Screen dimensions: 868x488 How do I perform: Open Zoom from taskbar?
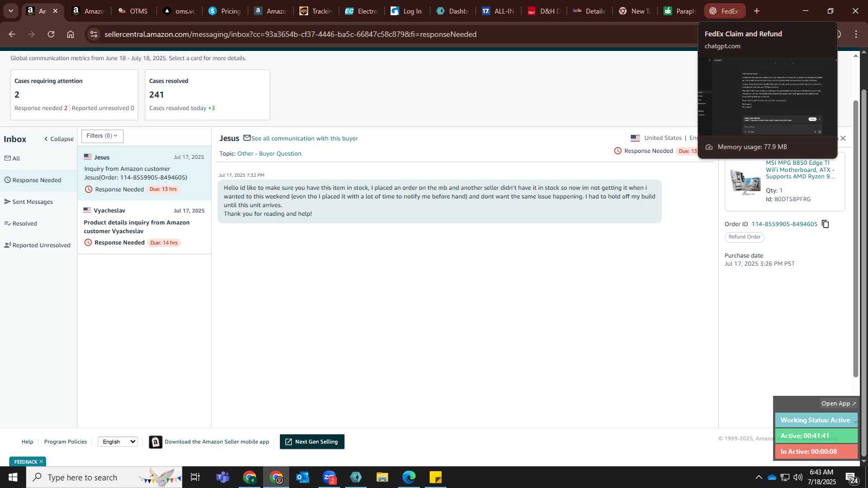329,477
